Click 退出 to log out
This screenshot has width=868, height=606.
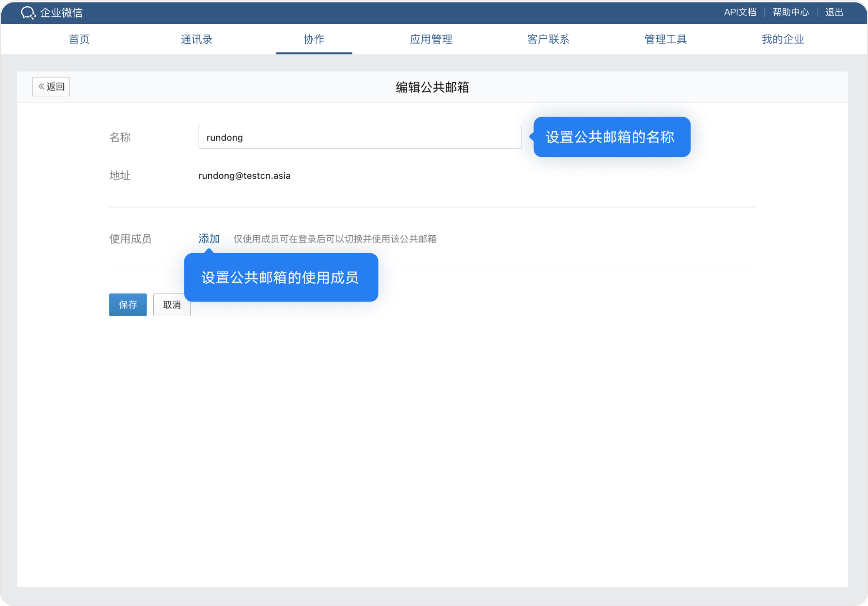[x=834, y=12]
